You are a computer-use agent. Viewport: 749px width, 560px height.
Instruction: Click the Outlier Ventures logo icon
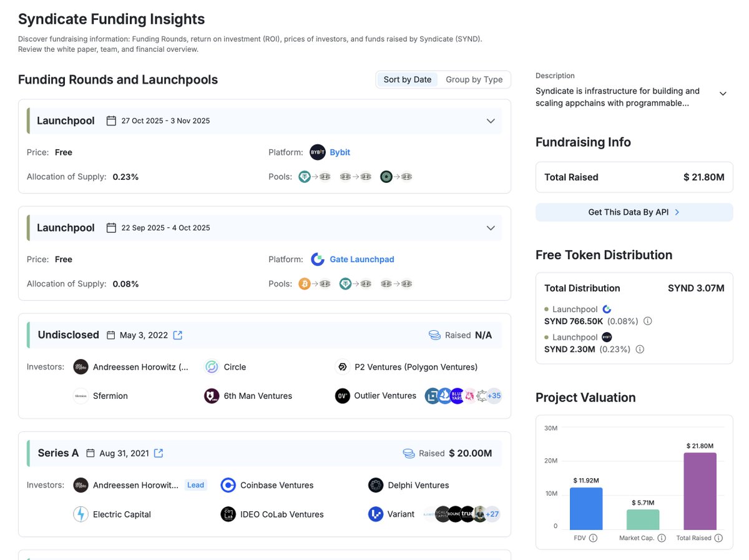click(342, 396)
